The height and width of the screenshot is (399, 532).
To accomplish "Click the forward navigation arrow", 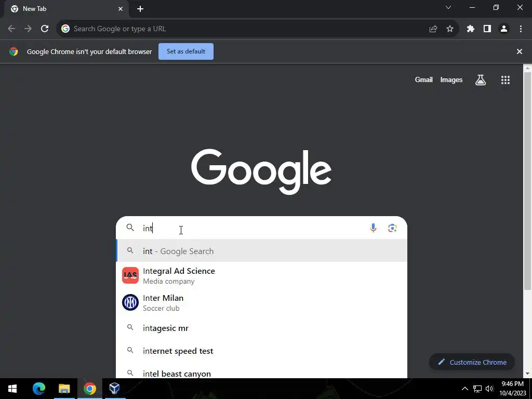I will (28, 29).
